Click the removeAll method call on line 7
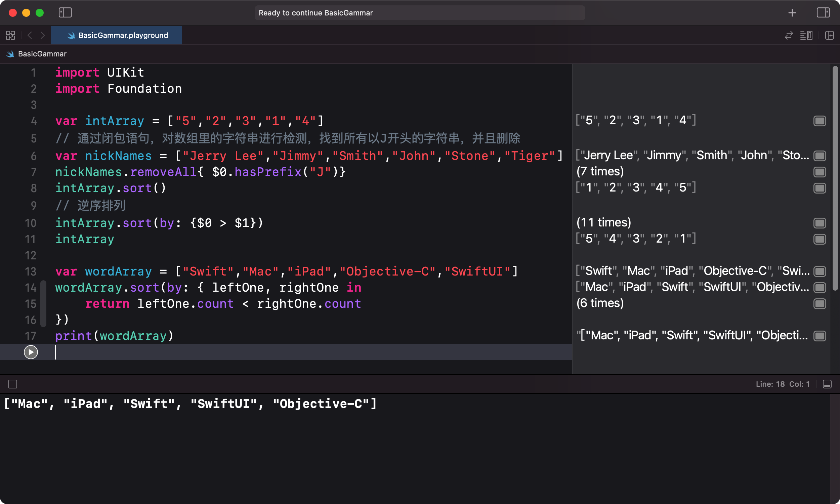Image resolution: width=840 pixels, height=504 pixels. (163, 172)
